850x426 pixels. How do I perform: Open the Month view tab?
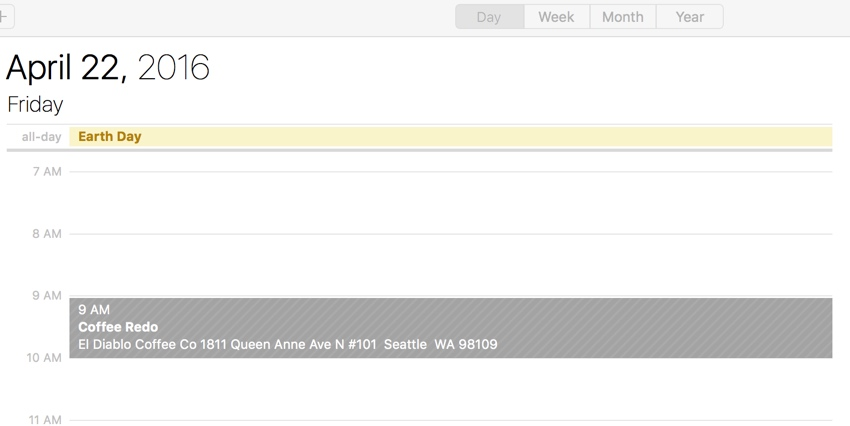tap(622, 17)
